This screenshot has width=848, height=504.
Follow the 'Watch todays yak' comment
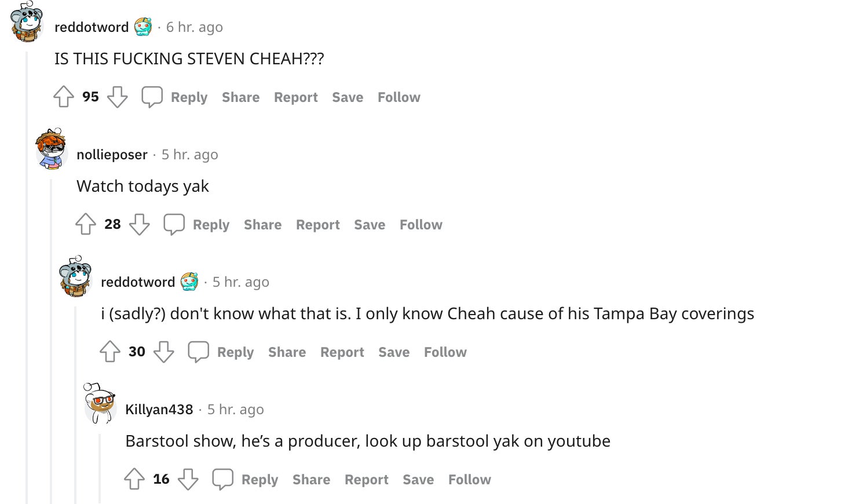click(421, 224)
